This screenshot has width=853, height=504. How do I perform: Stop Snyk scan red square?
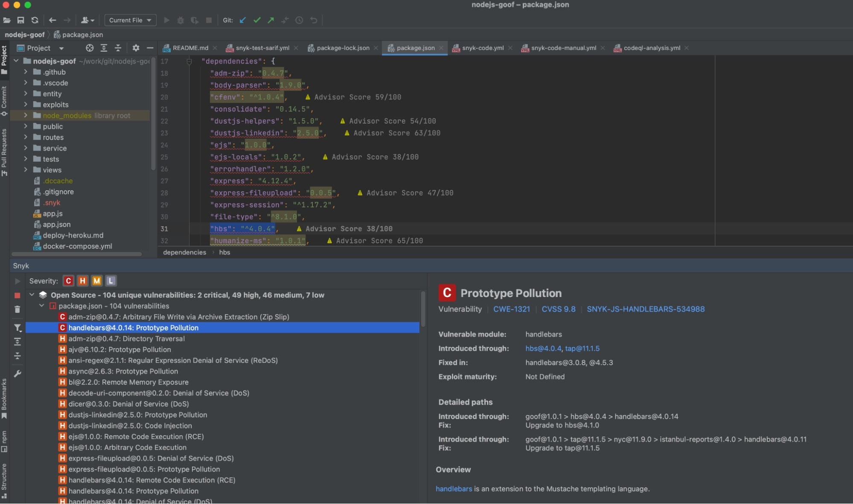pos(17,295)
